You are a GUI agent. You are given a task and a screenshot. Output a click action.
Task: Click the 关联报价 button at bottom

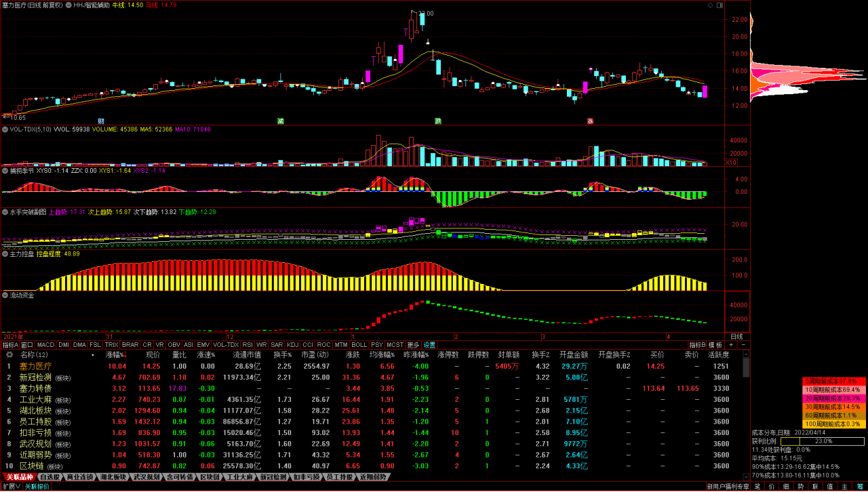(x=38, y=487)
